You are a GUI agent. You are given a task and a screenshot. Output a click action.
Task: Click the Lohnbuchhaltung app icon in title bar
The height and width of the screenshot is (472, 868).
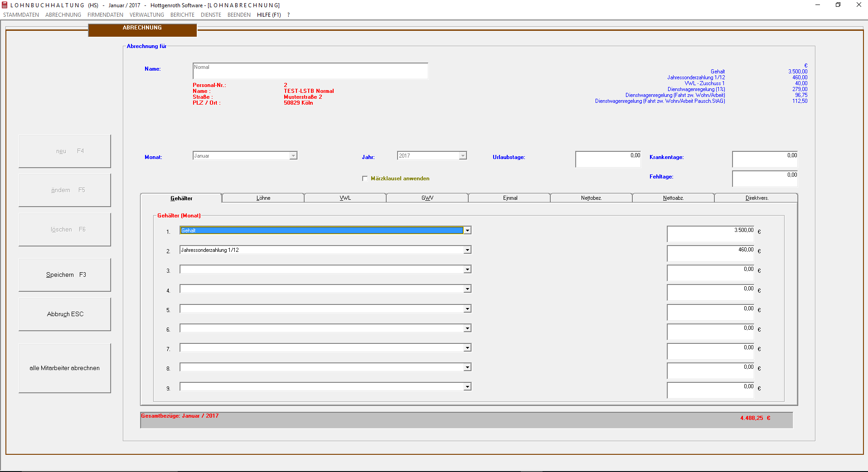5,5
